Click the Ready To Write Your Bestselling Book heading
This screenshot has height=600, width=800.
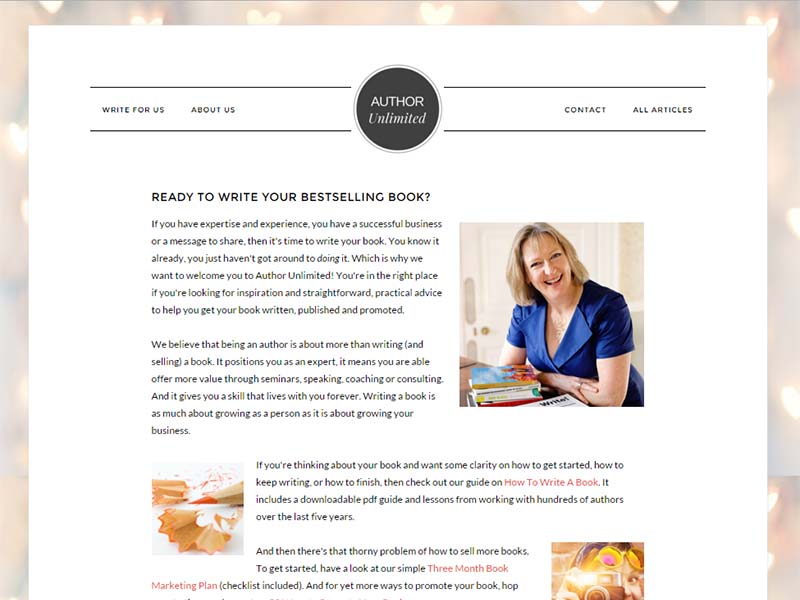[291, 197]
